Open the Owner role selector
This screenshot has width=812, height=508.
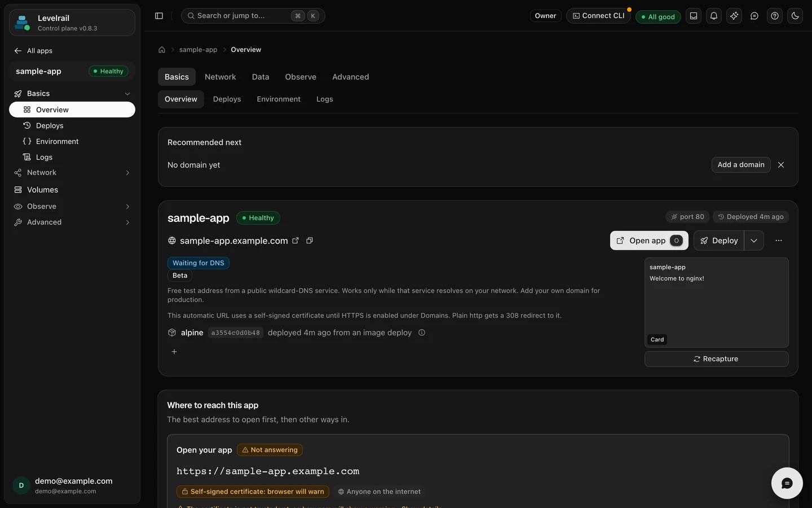tap(545, 16)
